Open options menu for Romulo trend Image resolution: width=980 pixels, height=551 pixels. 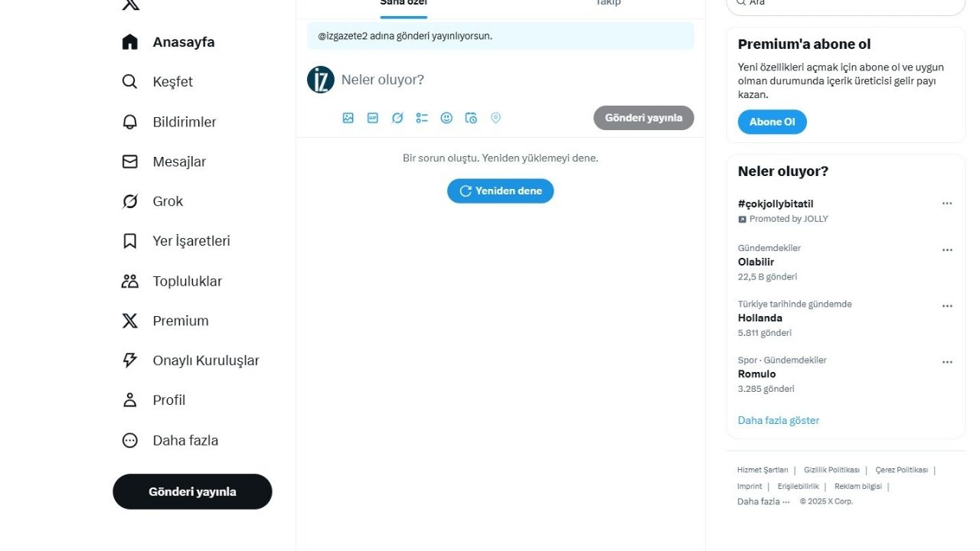947,362
